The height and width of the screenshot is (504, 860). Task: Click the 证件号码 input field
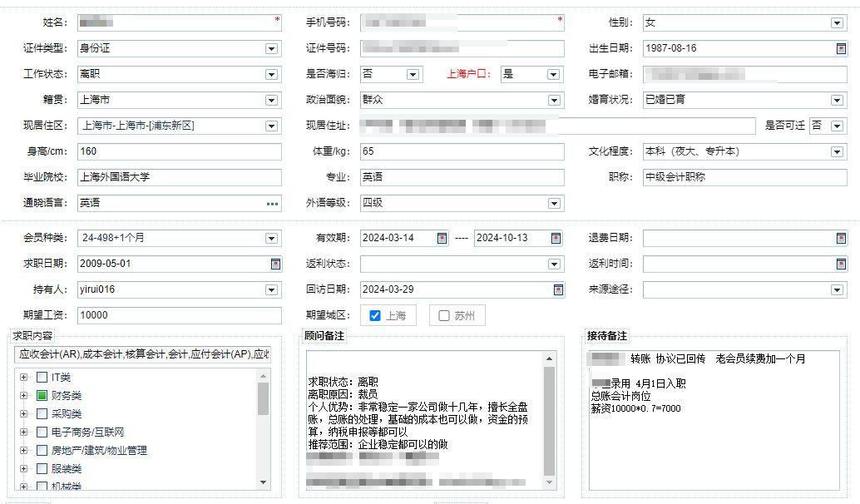pos(462,48)
